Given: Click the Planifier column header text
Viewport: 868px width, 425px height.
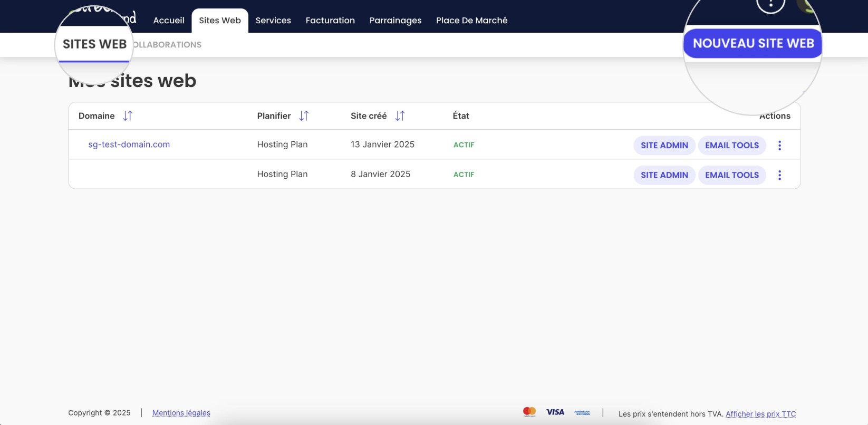Looking at the screenshot, I should pos(274,116).
